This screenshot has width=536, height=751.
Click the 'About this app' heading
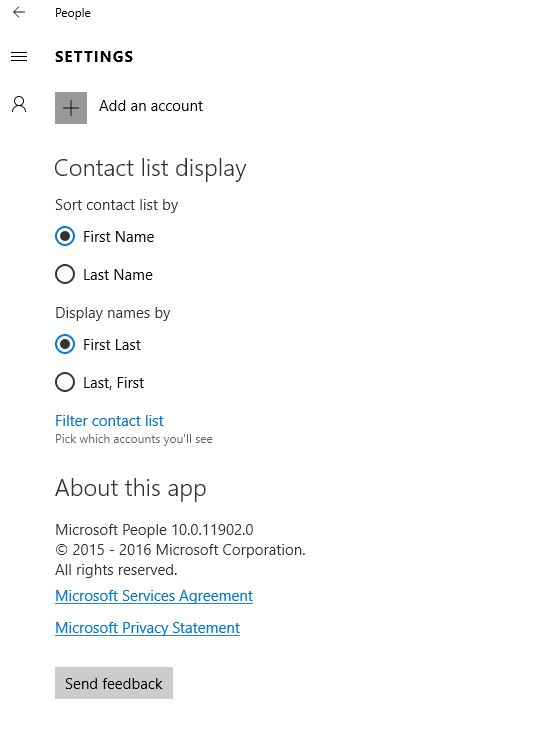[x=131, y=489]
